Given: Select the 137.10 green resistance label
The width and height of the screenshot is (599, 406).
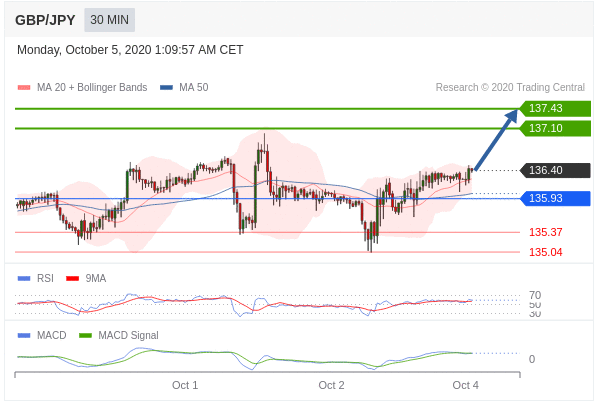Looking at the screenshot, I should (555, 128).
